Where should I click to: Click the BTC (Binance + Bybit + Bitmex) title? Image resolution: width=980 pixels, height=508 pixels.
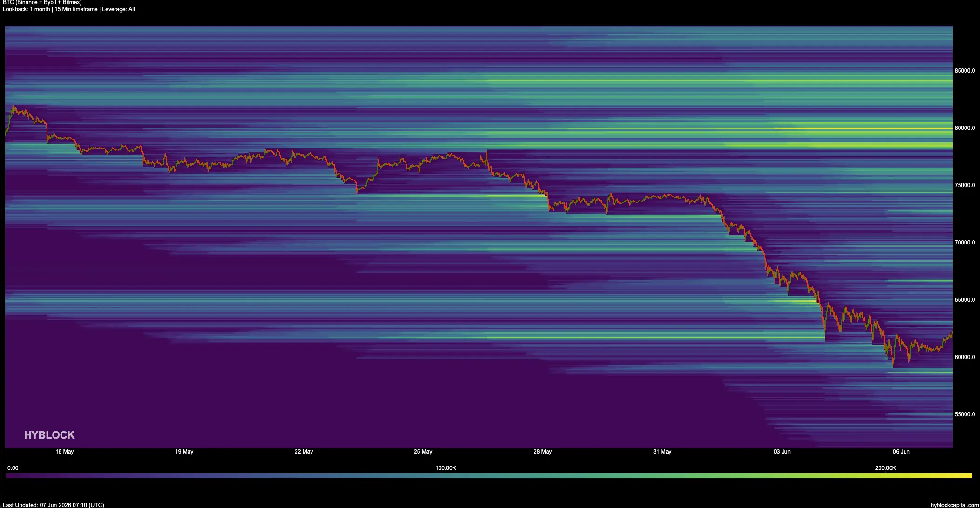point(42,2)
